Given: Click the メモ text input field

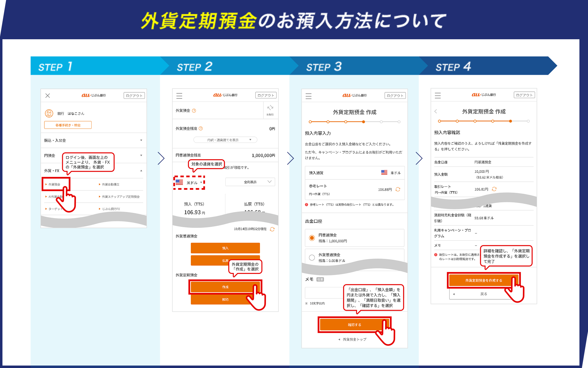Looking at the screenshot, I should [325, 293].
